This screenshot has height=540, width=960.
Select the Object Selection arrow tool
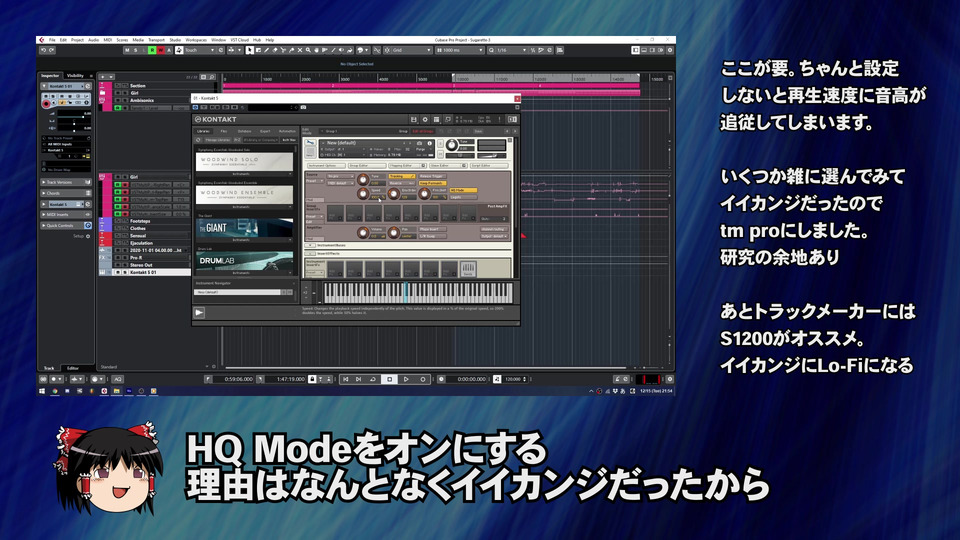click(250, 50)
